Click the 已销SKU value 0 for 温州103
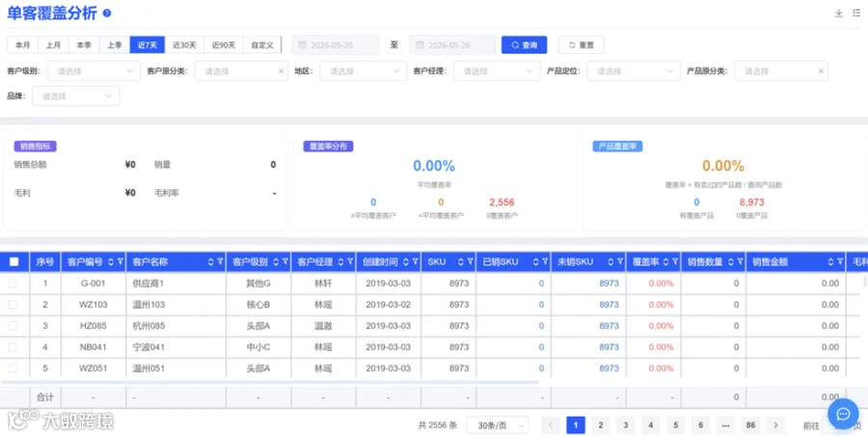 (x=541, y=304)
